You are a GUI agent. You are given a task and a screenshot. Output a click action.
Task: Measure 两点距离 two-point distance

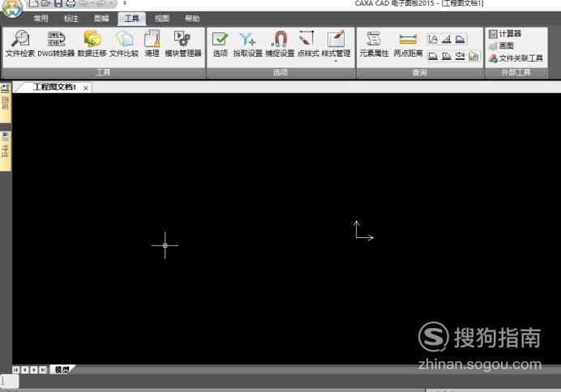[408, 44]
